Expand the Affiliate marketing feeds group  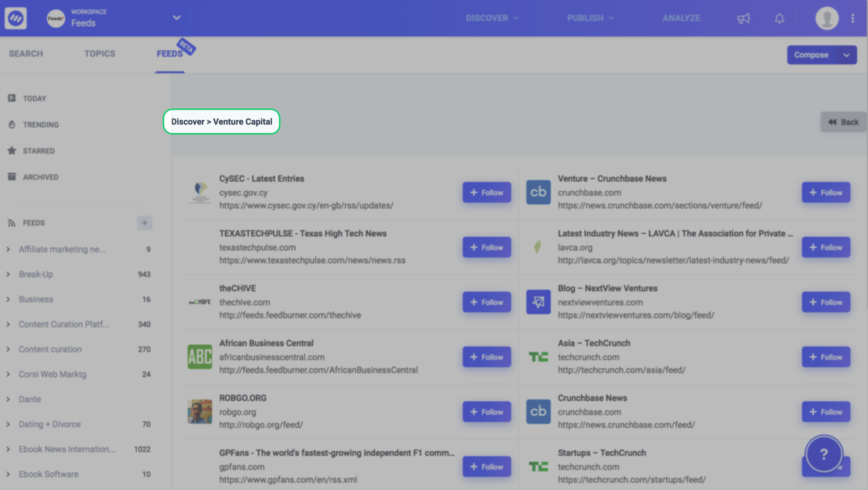point(8,249)
